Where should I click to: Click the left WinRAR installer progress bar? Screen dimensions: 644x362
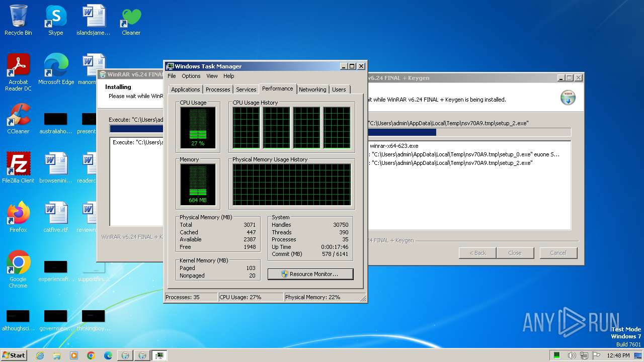click(x=136, y=129)
